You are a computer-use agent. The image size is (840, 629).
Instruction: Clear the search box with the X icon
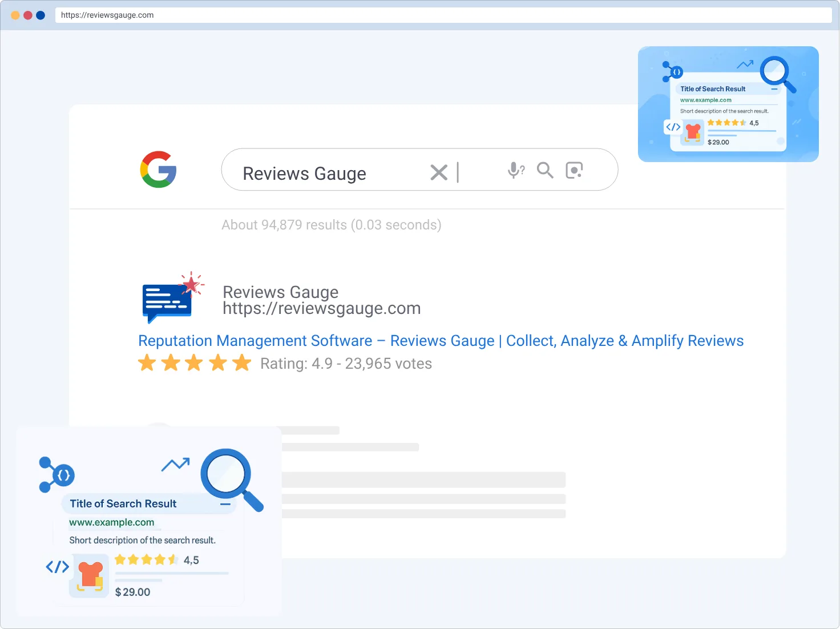(439, 172)
